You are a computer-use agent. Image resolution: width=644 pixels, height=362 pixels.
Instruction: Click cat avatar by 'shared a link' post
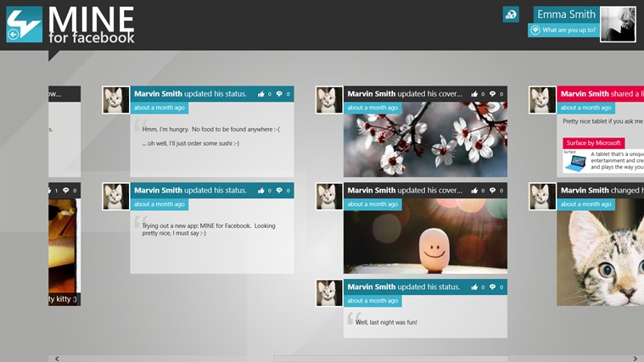(x=542, y=100)
